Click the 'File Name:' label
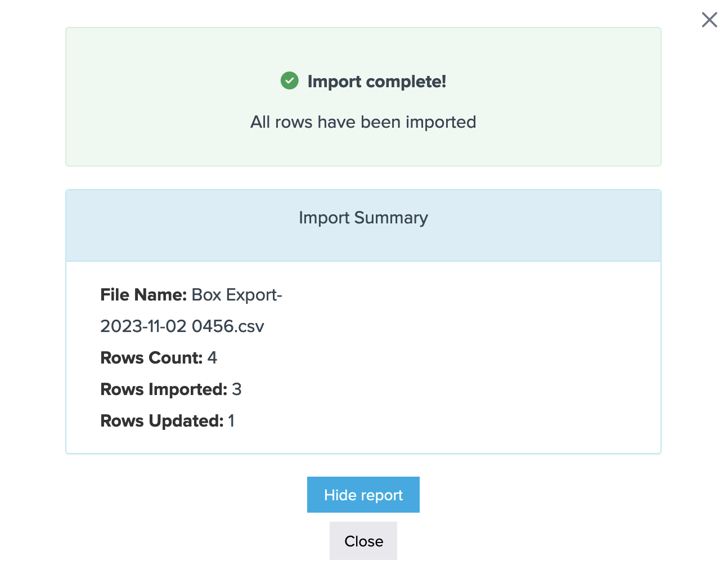The height and width of the screenshot is (583, 728). 143,295
